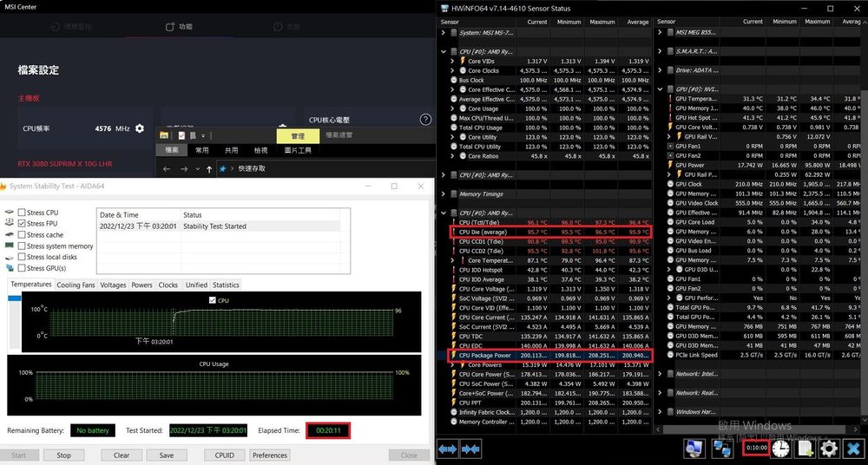Viewport: 868px width, 465px height.
Task: Enable the Stress GPU(s) checkbox
Action: 22,268
